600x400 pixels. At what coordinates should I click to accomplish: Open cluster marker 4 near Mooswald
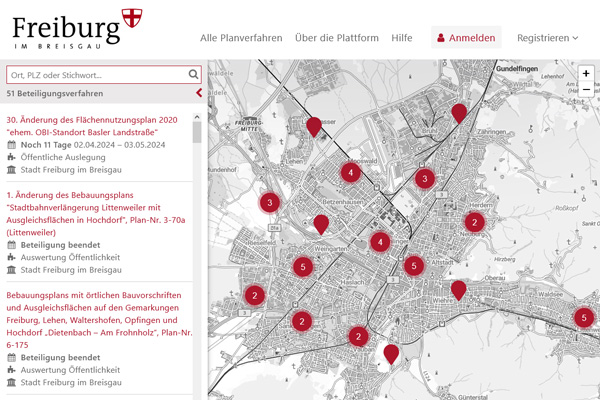point(350,172)
